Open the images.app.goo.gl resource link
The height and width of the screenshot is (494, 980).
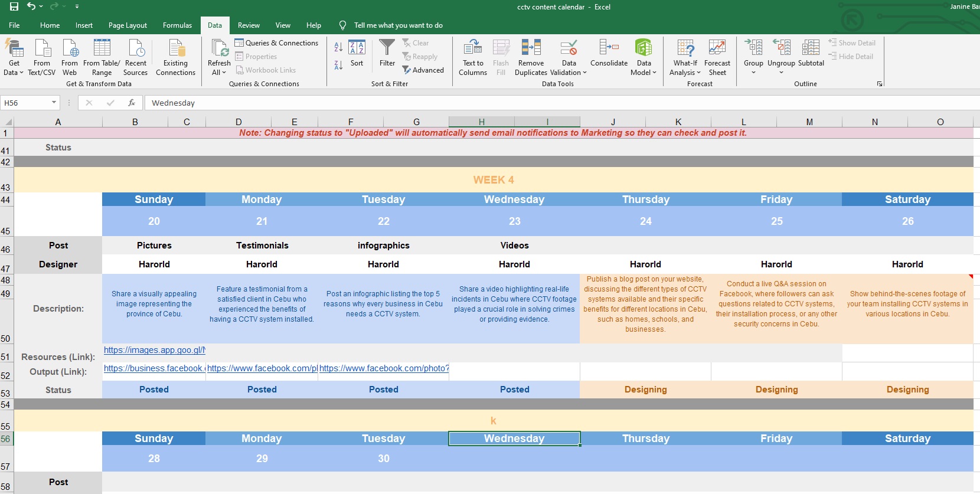pyautogui.click(x=155, y=350)
